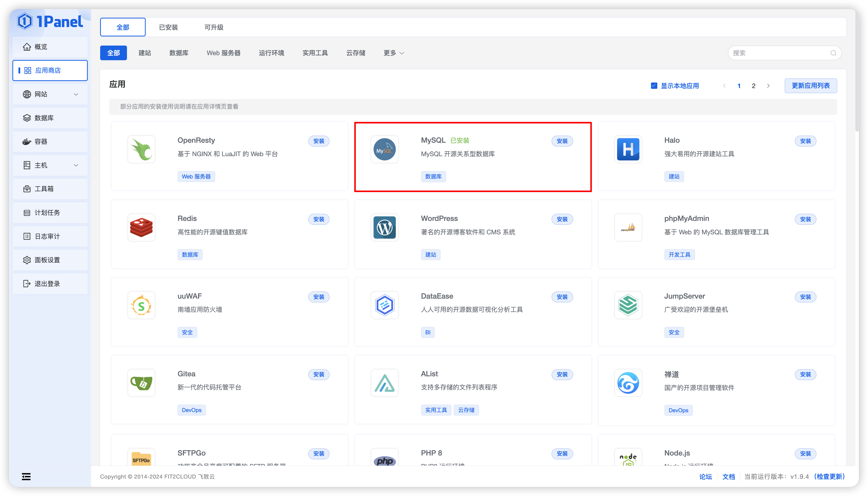
Task: Open the uuWAF app icon
Action: (141, 305)
